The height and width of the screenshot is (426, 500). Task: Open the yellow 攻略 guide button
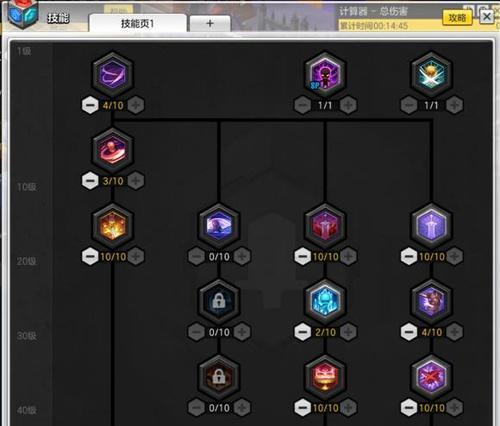(457, 18)
